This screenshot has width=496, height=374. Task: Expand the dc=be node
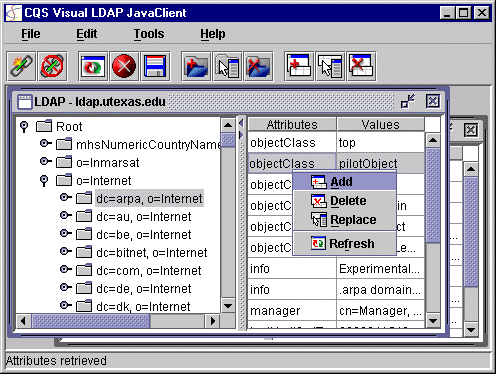pyautogui.click(x=66, y=233)
